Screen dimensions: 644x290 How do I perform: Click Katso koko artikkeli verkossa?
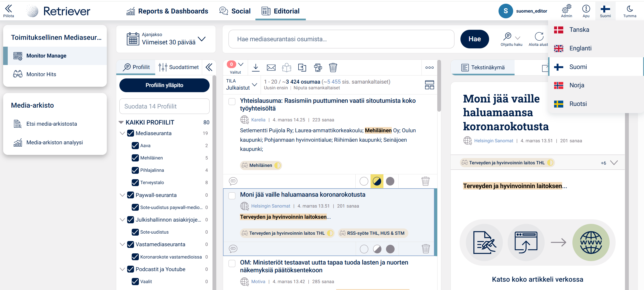tap(537, 279)
